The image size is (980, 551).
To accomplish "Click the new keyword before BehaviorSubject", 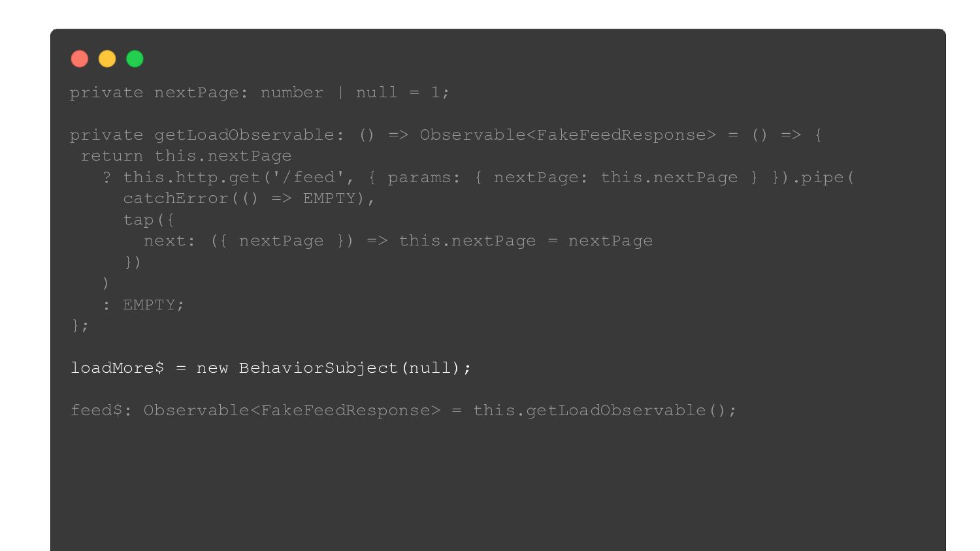I will click(x=212, y=368).
